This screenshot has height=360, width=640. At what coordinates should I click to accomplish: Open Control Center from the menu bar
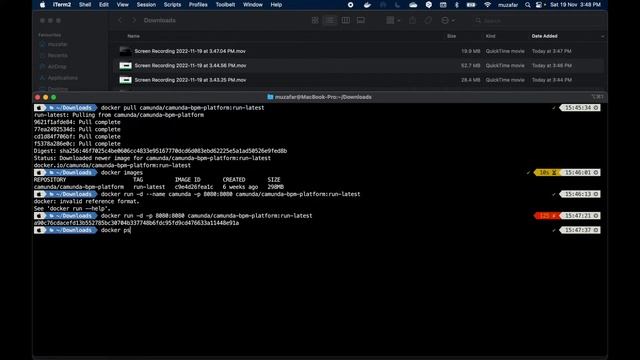540,5
